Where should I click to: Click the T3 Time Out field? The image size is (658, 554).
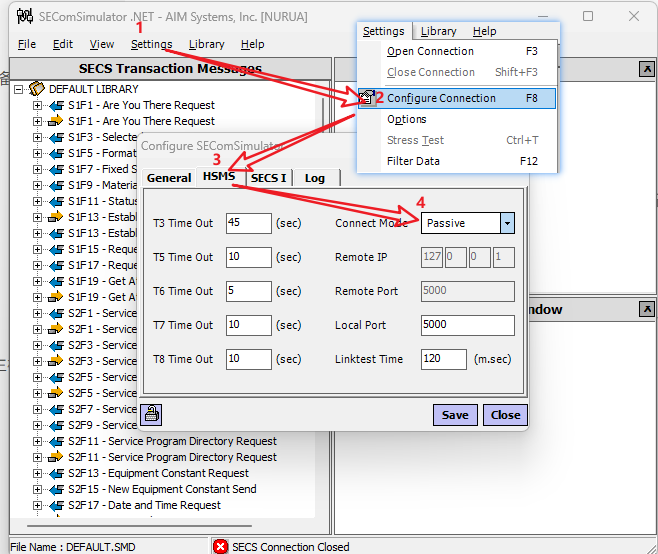tap(248, 223)
